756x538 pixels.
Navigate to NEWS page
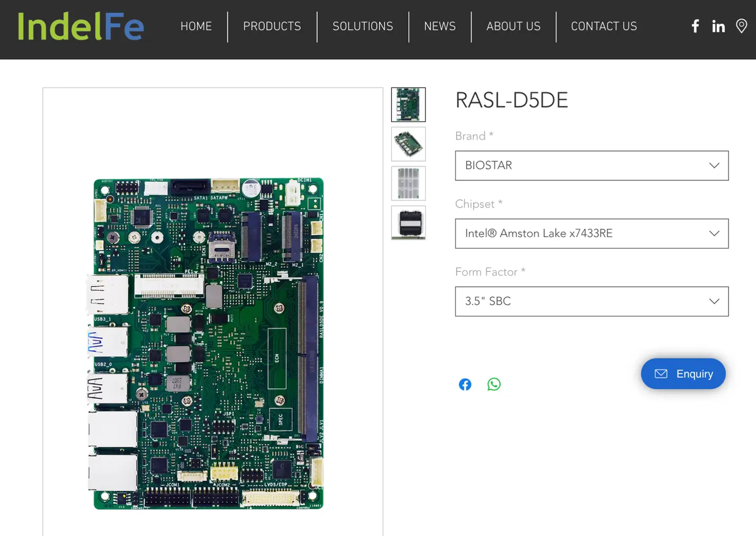440,26
